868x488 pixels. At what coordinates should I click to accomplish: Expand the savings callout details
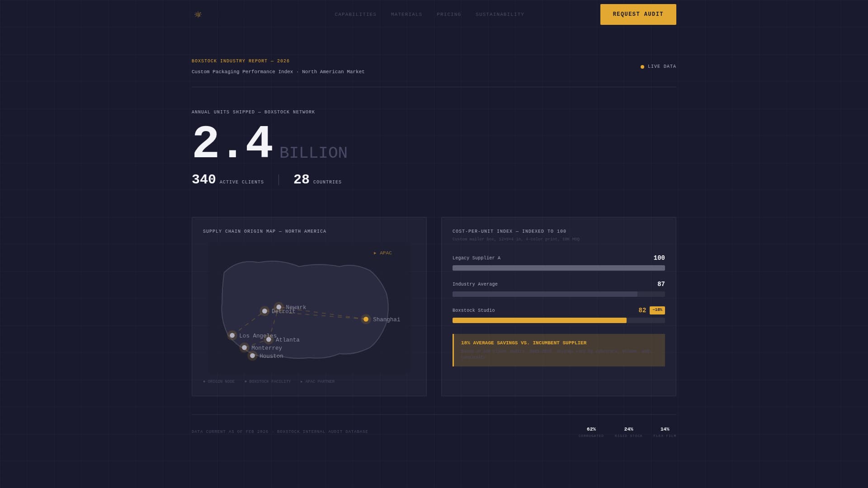click(x=559, y=350)
